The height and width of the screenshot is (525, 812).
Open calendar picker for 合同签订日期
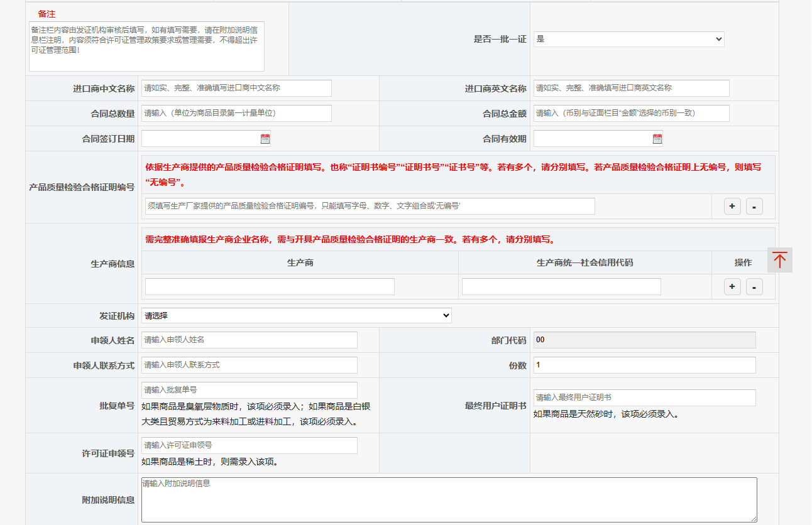[265, 139]
